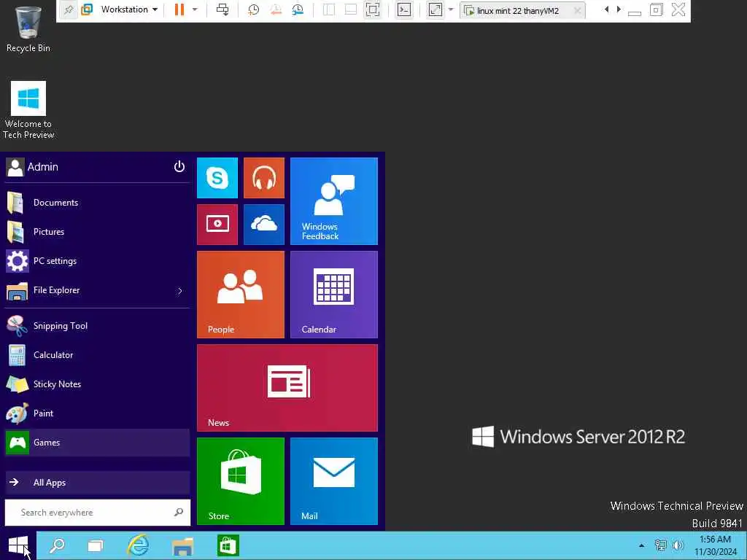Launch Internet Explorer from the taskbar
The height and width of the screenshot is (560, 747).
pyautogui.click(x=139, y=545)
